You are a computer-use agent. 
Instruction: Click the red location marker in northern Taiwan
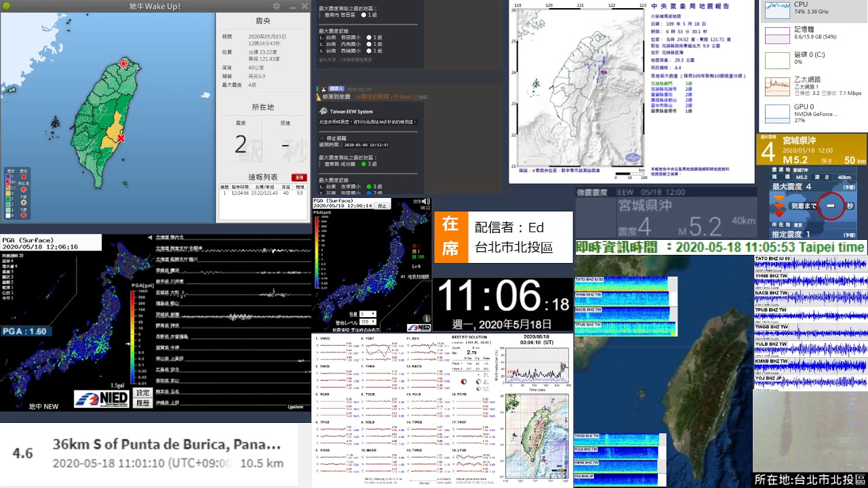tap(123, 64)
